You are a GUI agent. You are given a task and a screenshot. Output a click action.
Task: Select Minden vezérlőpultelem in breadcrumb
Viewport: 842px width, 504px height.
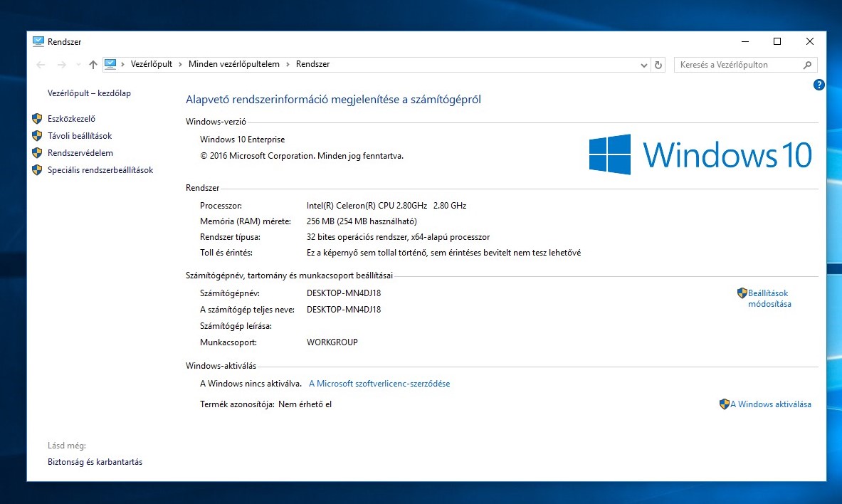(233, 64)
